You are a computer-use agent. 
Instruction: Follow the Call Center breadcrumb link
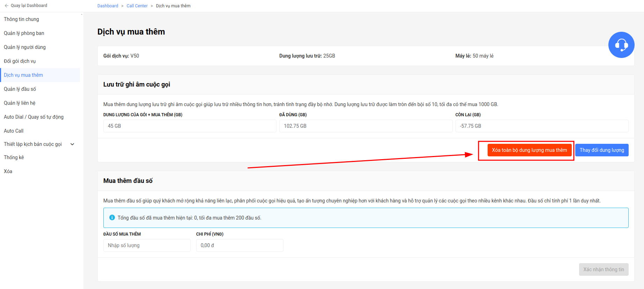(137, 6)
